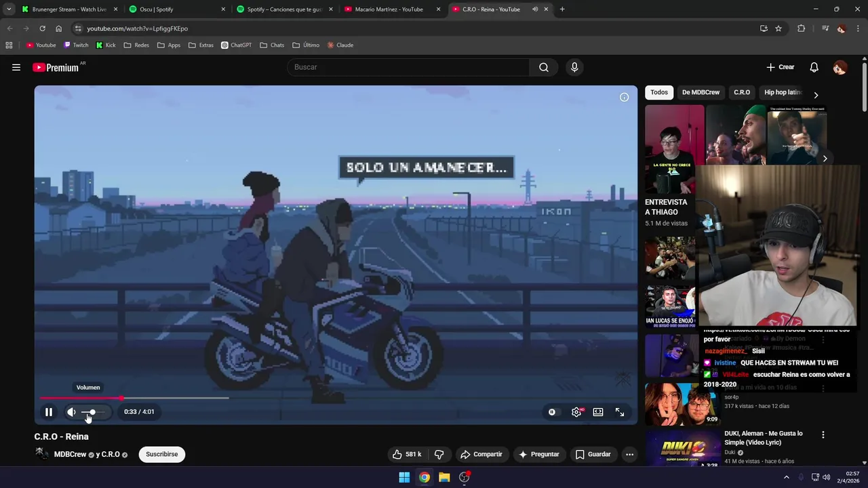Open the MDBCrew channel link

point(71,454)
